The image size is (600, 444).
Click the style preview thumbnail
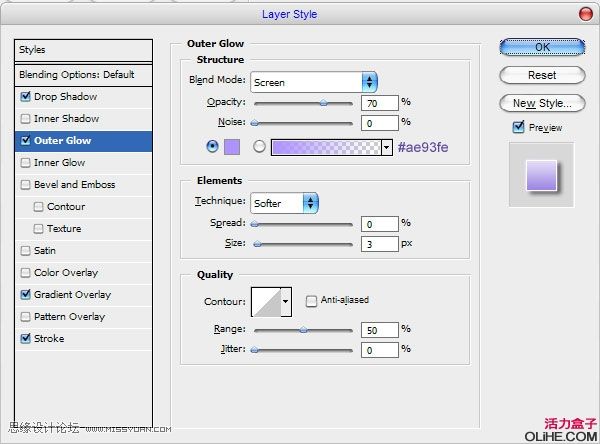[541, 175]
